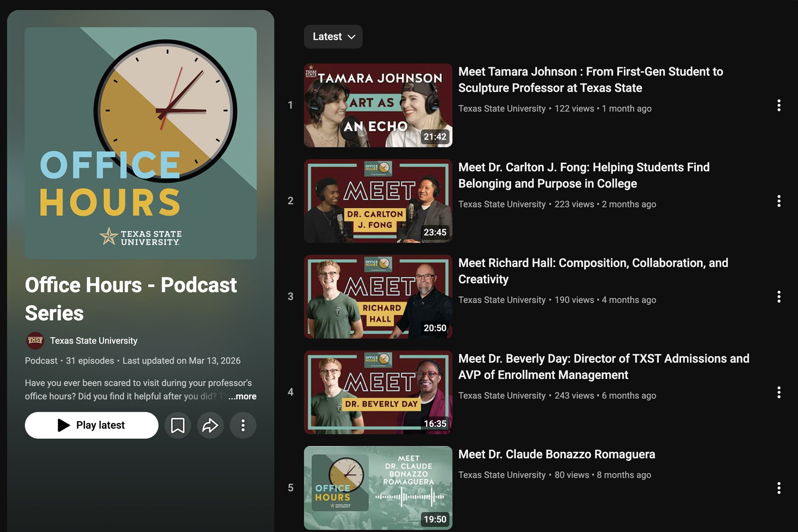
Task: Click the "223 views" text
Action: click(574, 204)
